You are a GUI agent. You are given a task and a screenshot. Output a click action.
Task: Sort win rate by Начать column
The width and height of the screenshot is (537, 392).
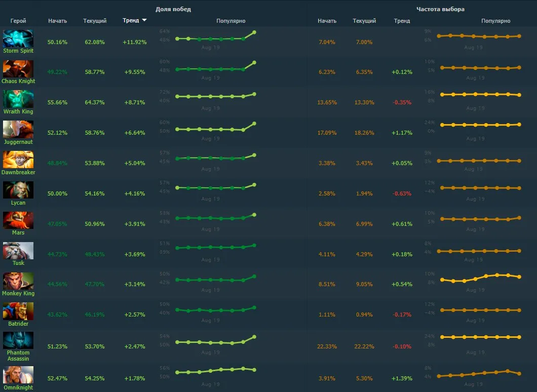[58, 21]
